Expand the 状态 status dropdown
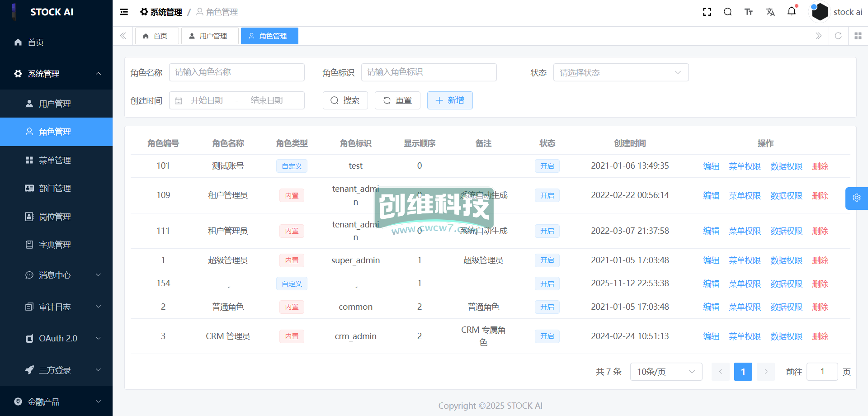868x416 pixels. click(x=620, y=72)
